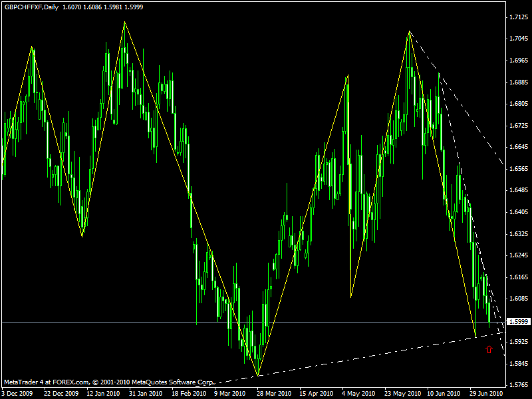Click the highest ZigZag peak in late January
The height and width of the screenshot is (399, 532).
pos(124,22)
